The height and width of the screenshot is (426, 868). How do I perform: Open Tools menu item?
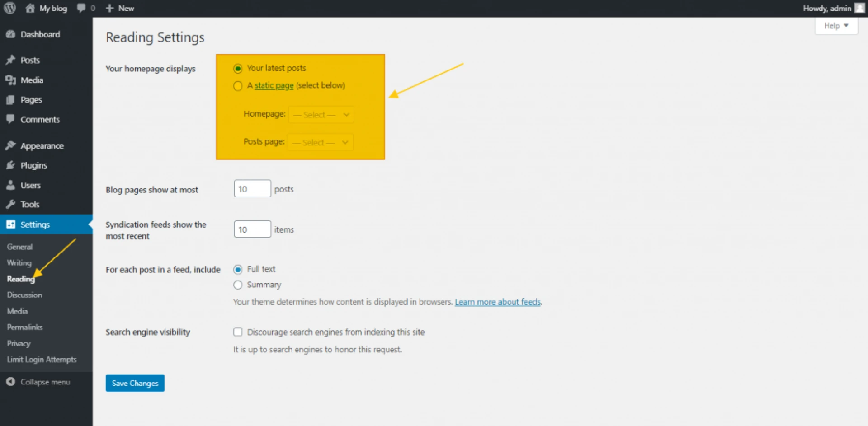tap(30, 205)
